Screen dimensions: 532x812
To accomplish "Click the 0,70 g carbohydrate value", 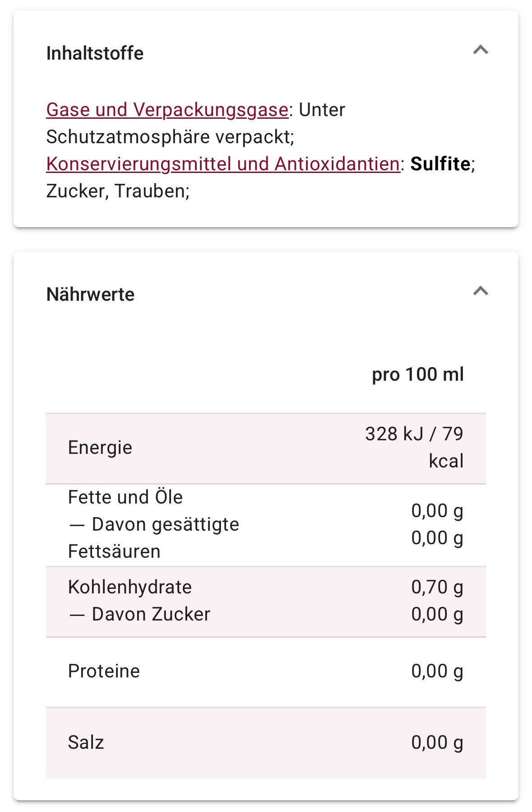I will point(437,587).
